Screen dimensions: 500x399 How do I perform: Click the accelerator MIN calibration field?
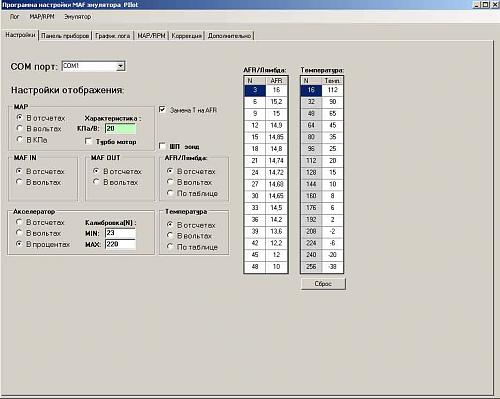(120, 233)
